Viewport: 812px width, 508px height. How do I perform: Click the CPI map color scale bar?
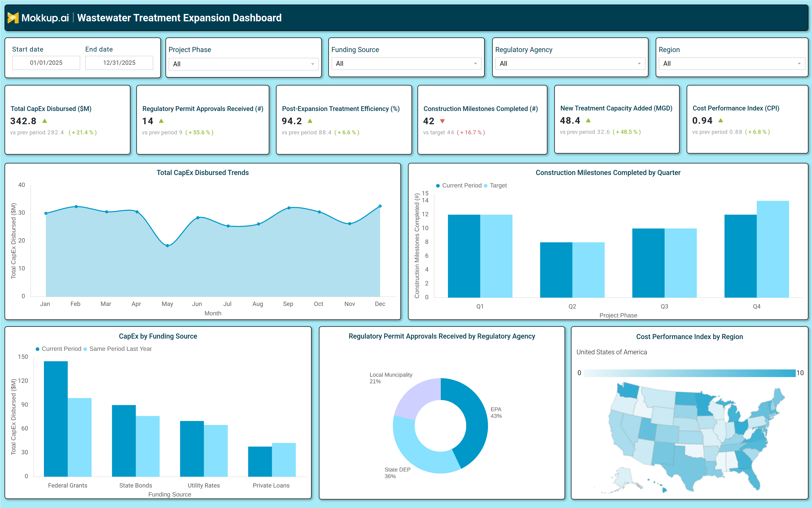point(689,373)
